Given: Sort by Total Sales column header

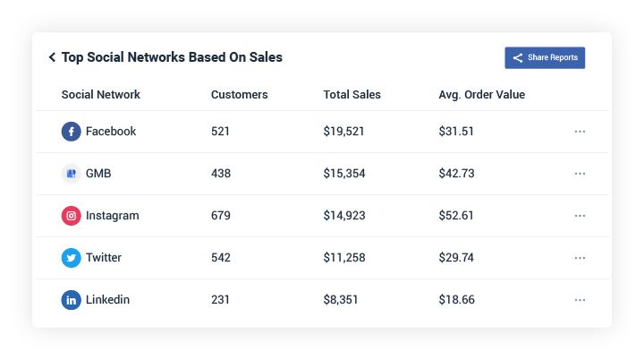Looking at the screenshot, I should pos(352,95).
